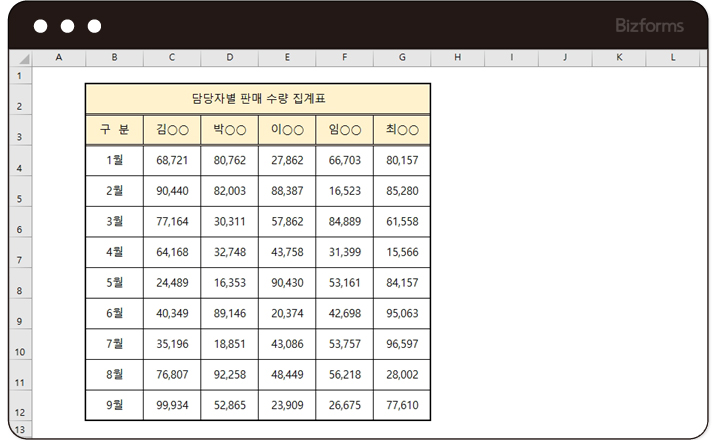Click the cell with value 85,280
715x440 pixels.
402,191
